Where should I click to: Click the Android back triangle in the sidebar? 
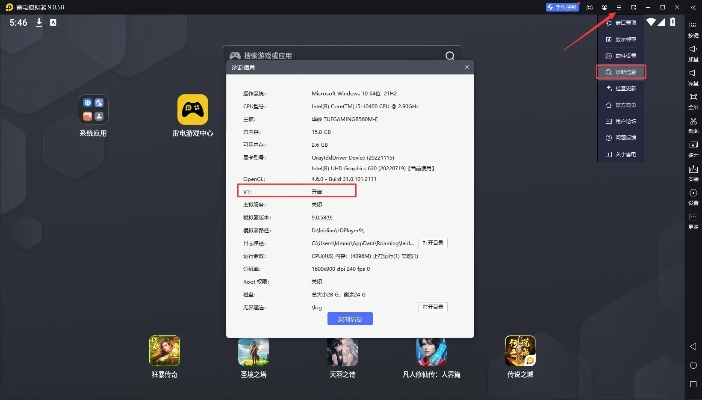pos(693,346)
